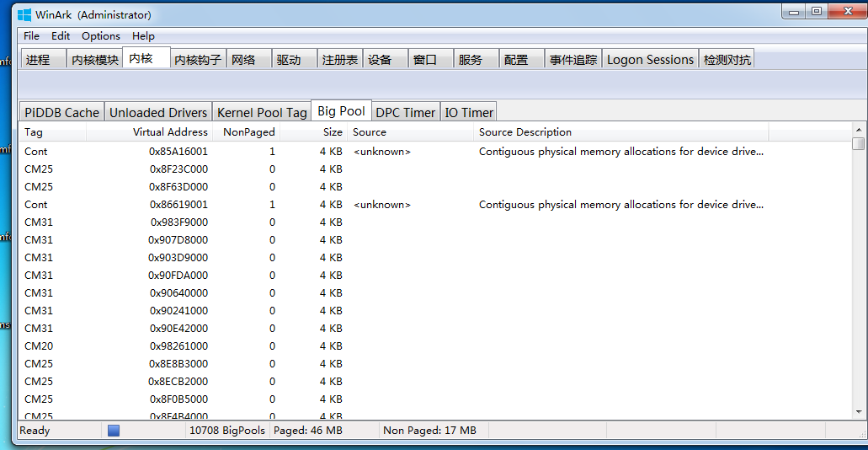Screen dimensions: 868x450
Task: Select the 内核 tab
Action: pyautogui.click(x=146, y=57)
